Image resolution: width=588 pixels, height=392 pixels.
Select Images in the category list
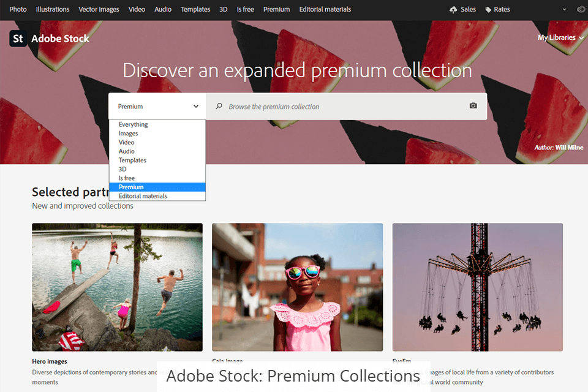(157, 133)
